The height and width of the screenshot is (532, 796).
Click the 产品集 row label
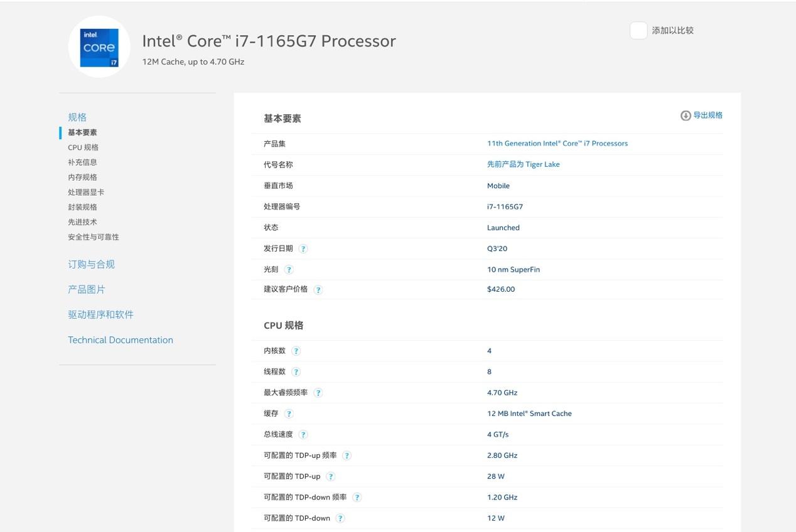coord(274,144)
